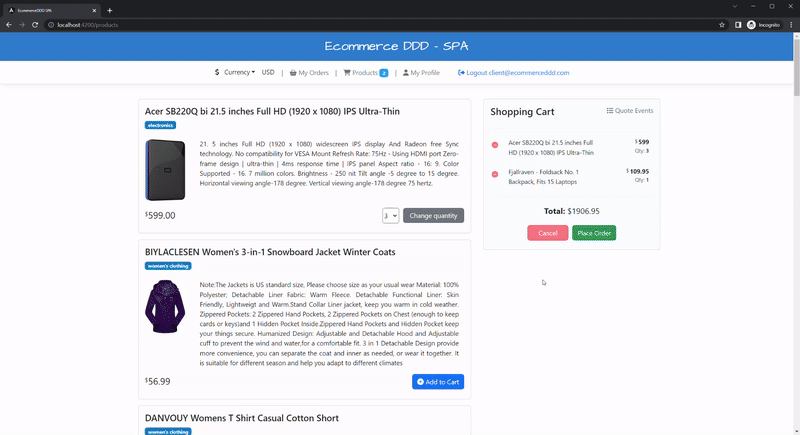Click the Acer SB220Q product title

click(272, 111)
